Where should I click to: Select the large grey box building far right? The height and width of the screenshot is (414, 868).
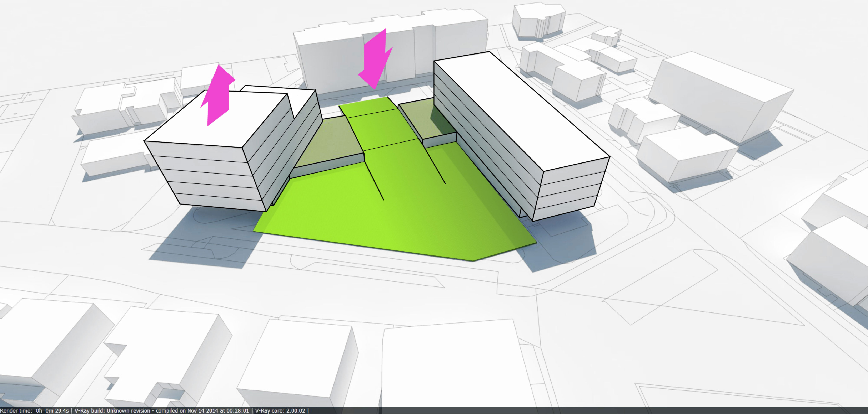tap(718, 98)
